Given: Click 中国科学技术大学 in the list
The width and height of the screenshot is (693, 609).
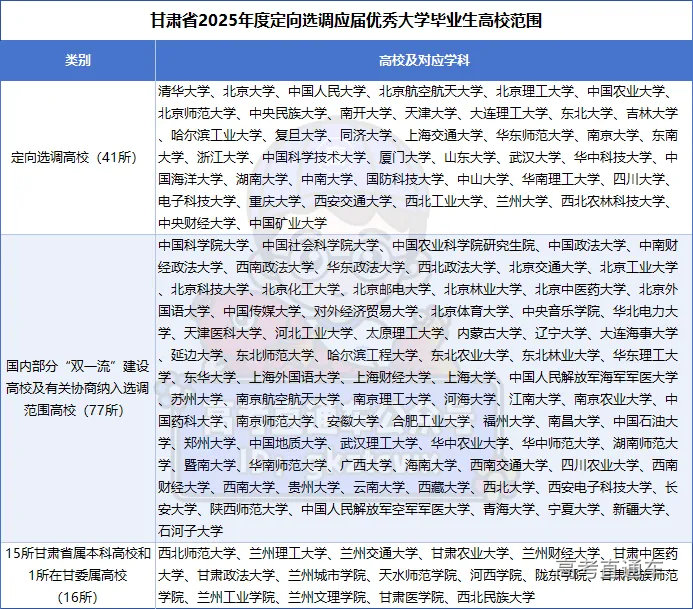Looking at the screenshot, I should [314, 157].
